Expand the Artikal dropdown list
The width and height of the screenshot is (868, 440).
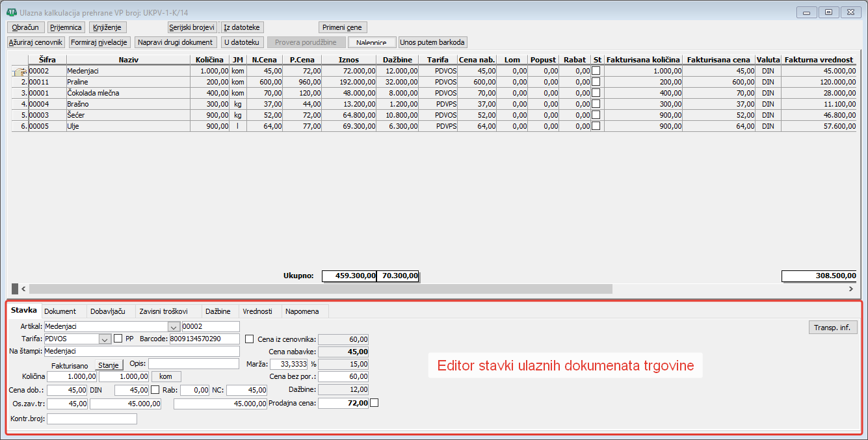174,327
